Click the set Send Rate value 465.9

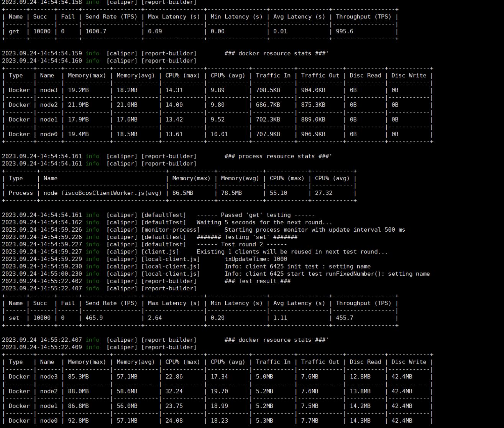click(x=94, y=318)
